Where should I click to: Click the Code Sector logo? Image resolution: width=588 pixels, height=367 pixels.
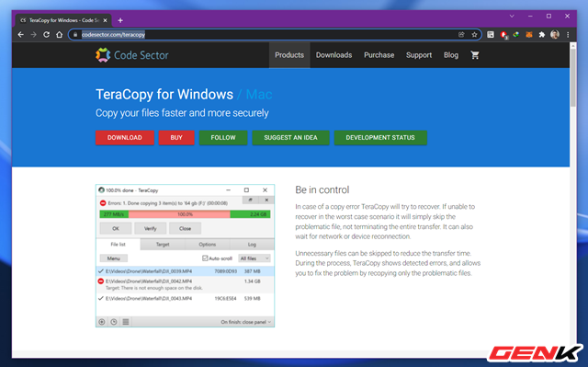click(131, 55)
